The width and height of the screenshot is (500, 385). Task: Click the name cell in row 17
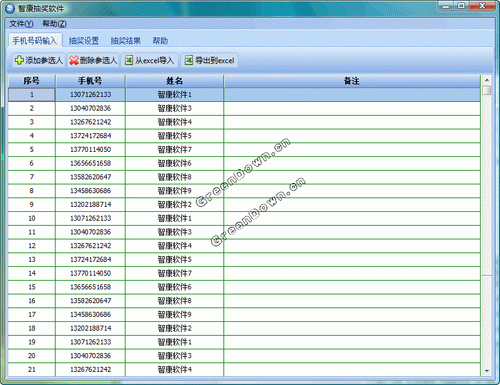pyautogui.click(x=174, y=314)
